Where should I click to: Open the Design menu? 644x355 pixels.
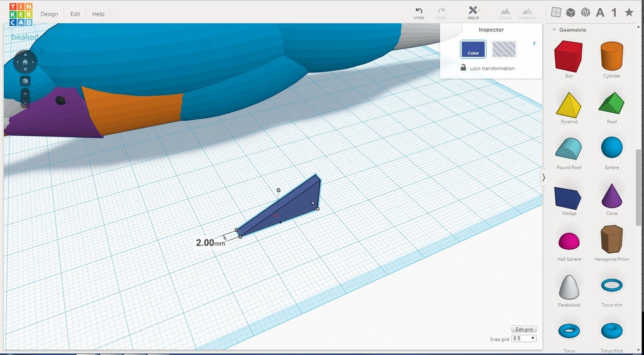pyautogui.click(x=49, y=14)
